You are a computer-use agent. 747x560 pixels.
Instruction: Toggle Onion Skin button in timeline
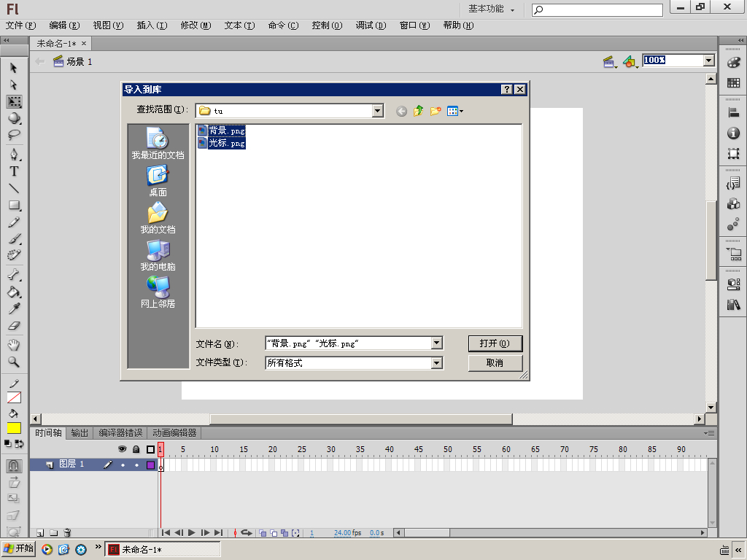pos(263,532)
